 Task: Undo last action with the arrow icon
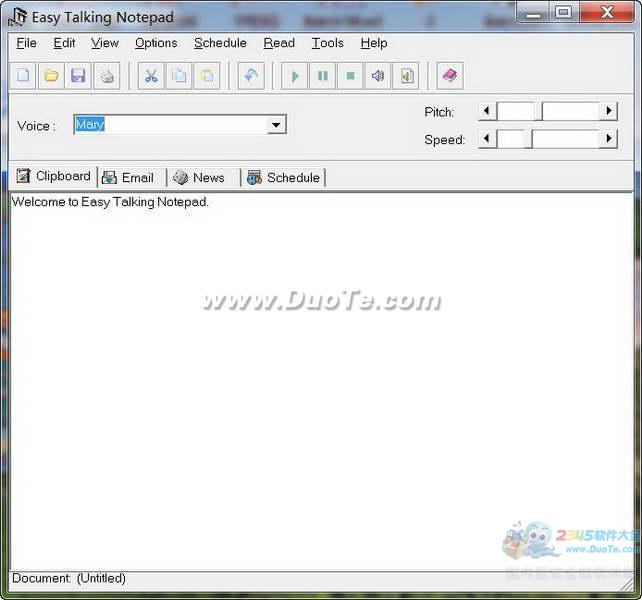[x=251, y=76]
